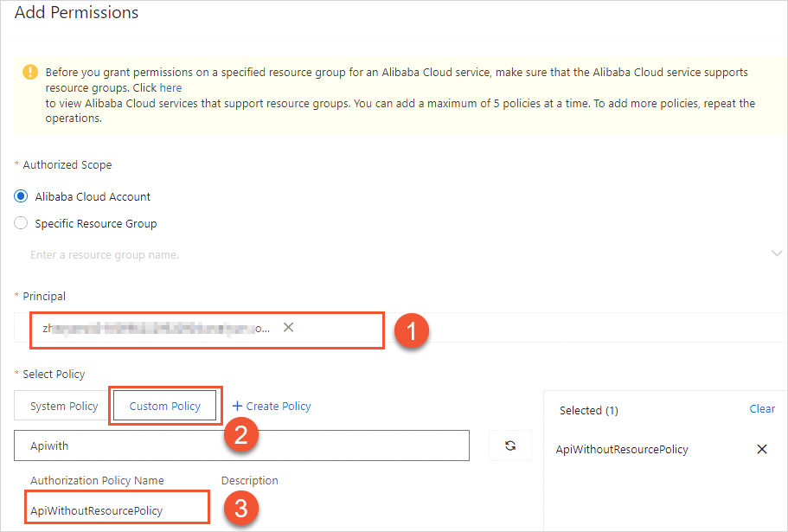This screenshot has height=532, width=788.
Task: Refresh the policy list
Action: pos(510,445)
